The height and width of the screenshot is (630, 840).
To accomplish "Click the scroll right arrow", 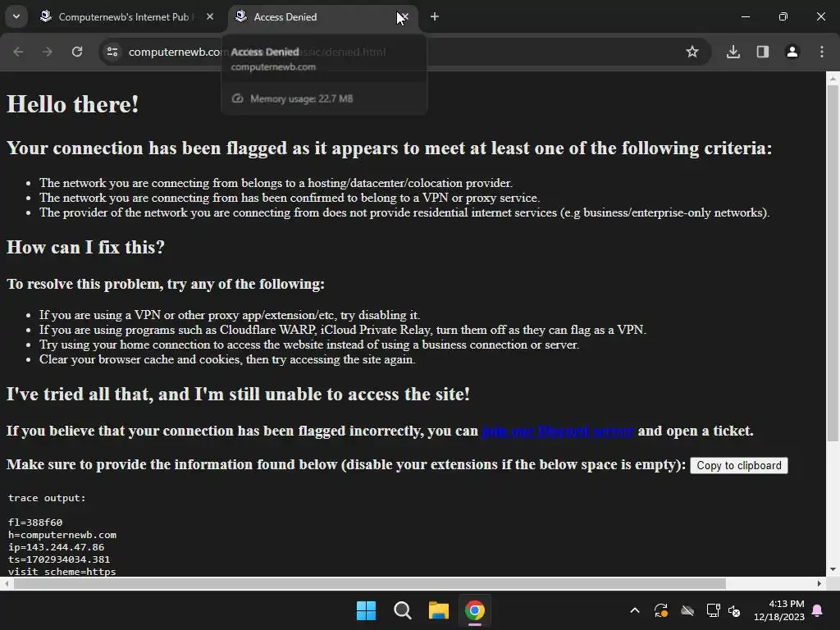I will pos(819,583).
